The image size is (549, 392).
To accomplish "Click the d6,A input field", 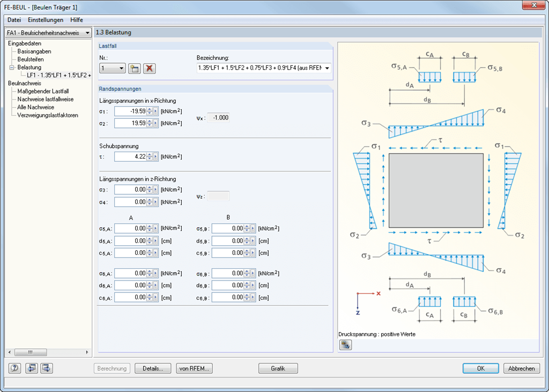I will (130, 285).
